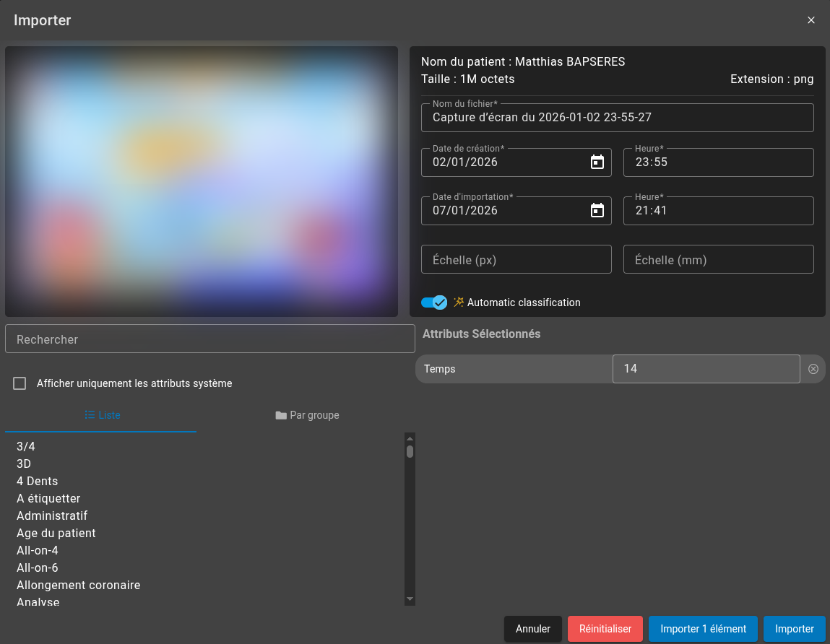Click the Échelle (mm) field

click(x=718, y=259)
